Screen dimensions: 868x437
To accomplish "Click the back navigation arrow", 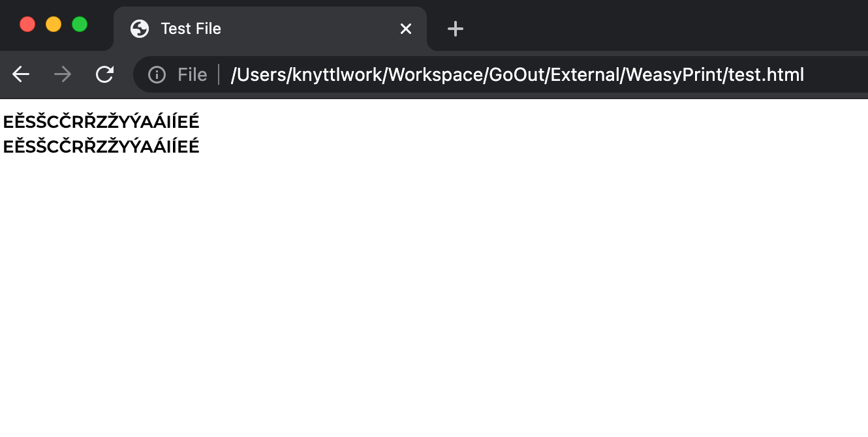I will pyautogui.click(x=20, y=74).
